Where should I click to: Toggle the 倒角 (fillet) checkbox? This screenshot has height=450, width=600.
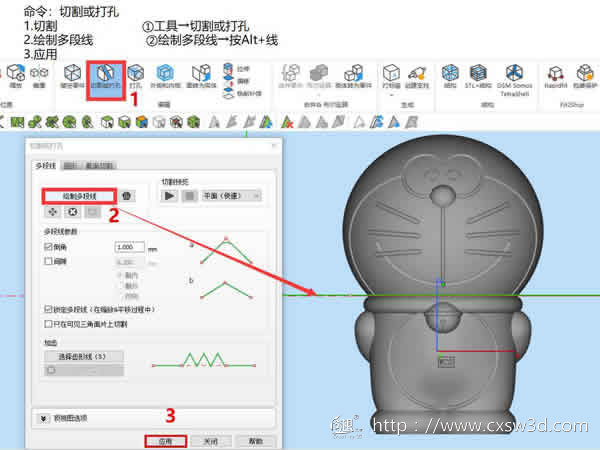click(48, 247)
